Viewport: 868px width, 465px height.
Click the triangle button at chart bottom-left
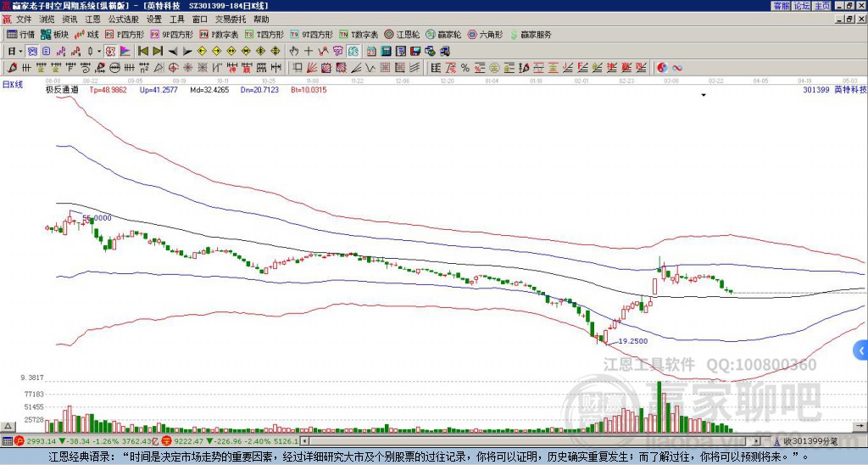pos(7,426)
